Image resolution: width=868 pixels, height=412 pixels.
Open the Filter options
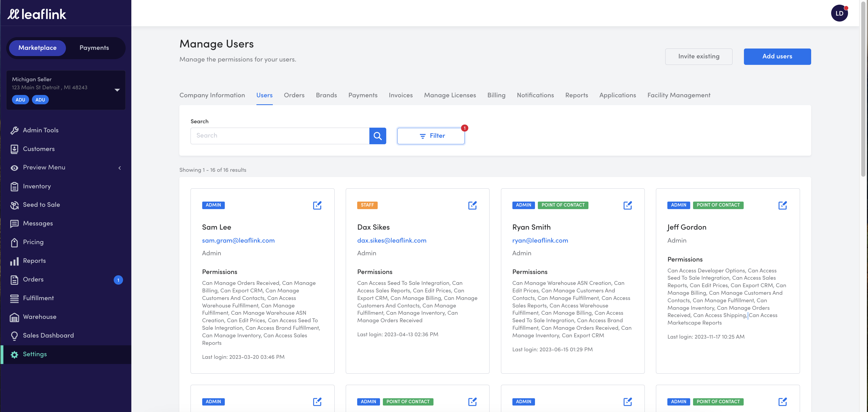(431, 136)
